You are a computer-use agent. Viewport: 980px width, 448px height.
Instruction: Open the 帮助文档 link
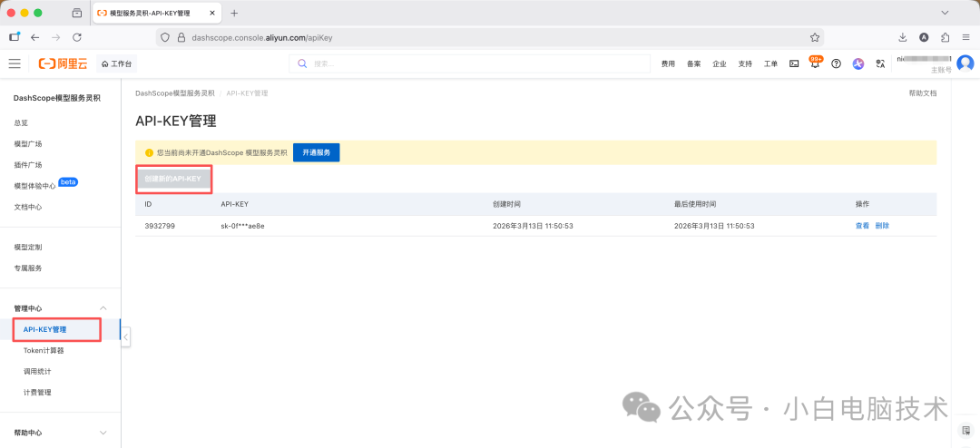click(923, 93)
